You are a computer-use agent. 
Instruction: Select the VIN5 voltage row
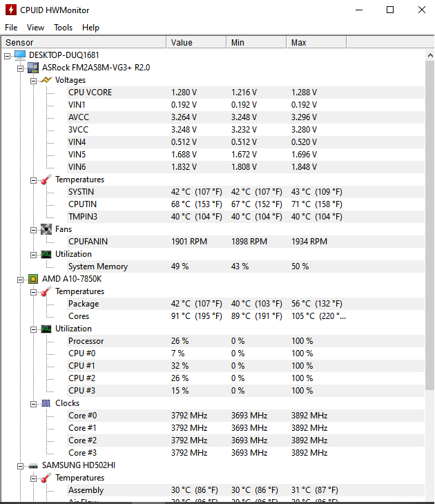coord(246,155)
